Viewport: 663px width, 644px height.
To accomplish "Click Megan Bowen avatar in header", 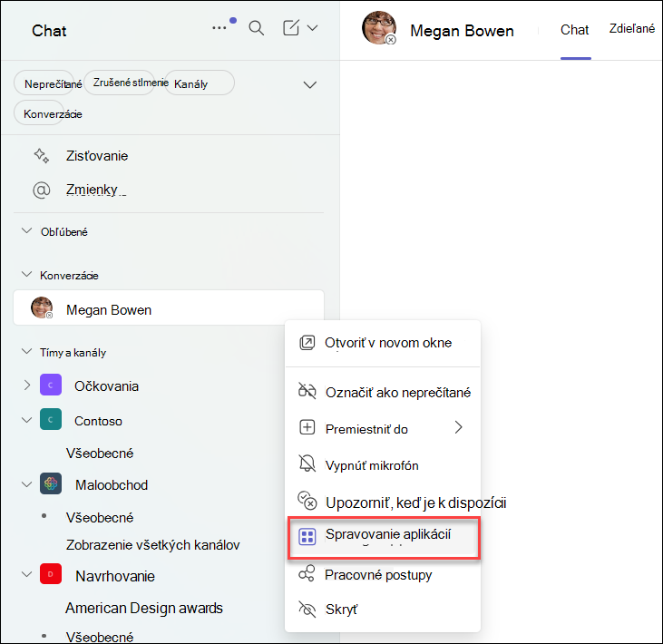I will coord(379,28).
